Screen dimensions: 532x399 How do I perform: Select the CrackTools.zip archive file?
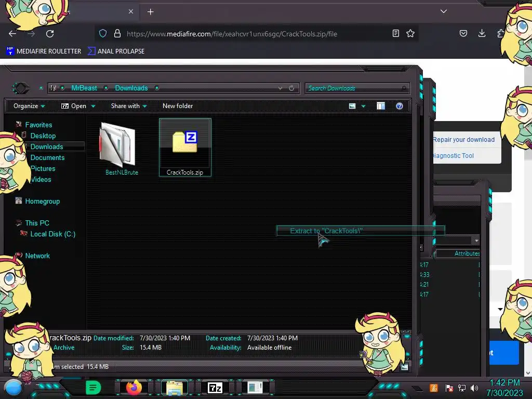[x=185, y=147]
